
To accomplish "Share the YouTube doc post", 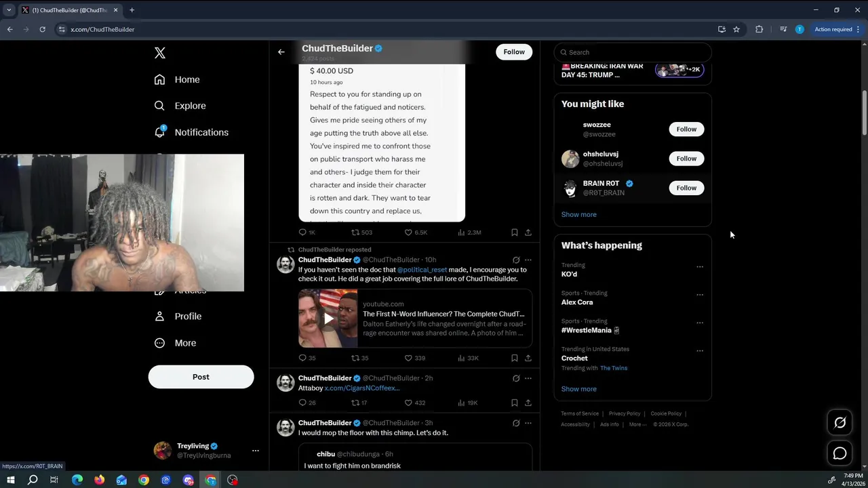I will pyautogui.click(x=528, y=358).
